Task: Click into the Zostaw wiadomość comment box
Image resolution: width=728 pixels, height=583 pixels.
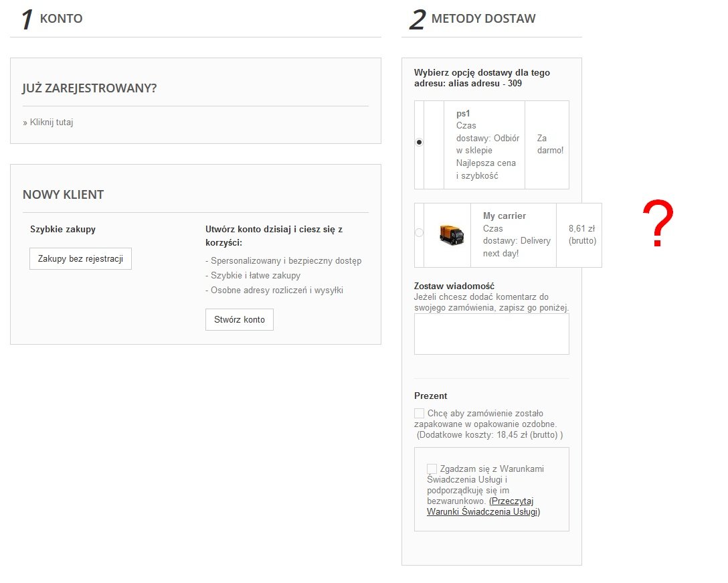Action: [492, 334]
